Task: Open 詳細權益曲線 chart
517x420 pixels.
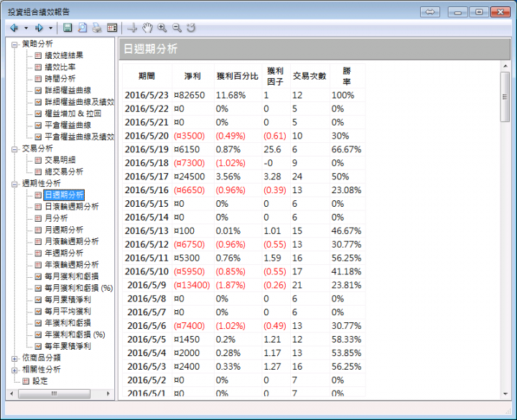Action: (x=67, y=90)
